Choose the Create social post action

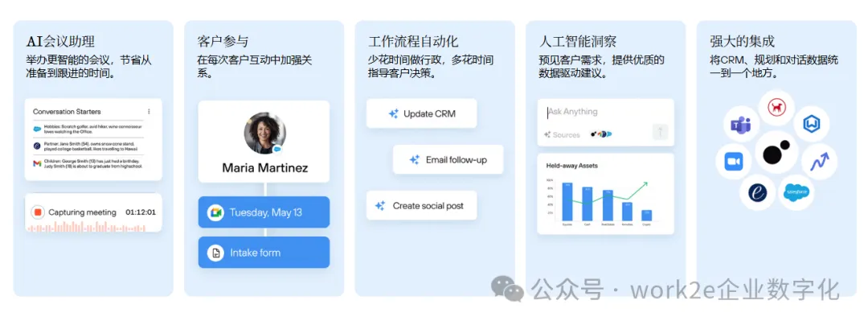(420, 206)
